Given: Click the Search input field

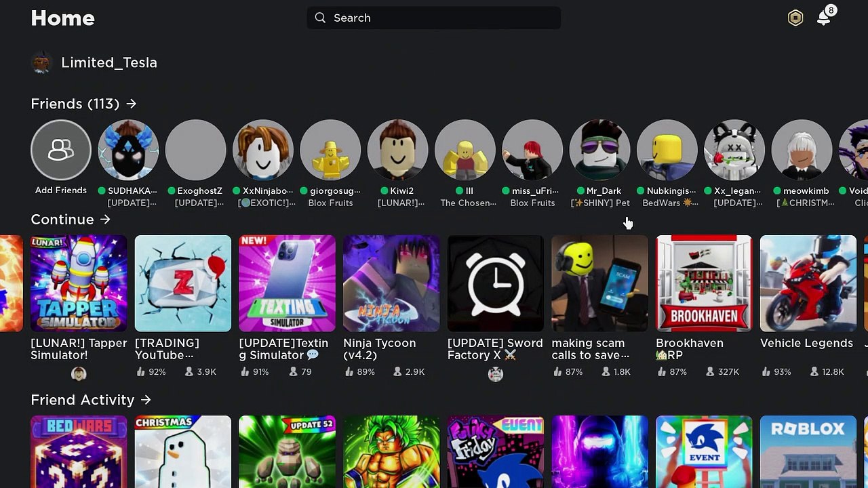Looking at the screenshot, I should [x=434, y=18].
